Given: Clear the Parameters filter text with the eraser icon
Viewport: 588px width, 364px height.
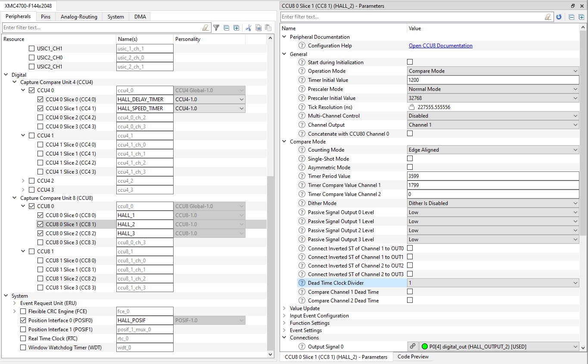Looking at the screenshot, I should click(548, 17).
